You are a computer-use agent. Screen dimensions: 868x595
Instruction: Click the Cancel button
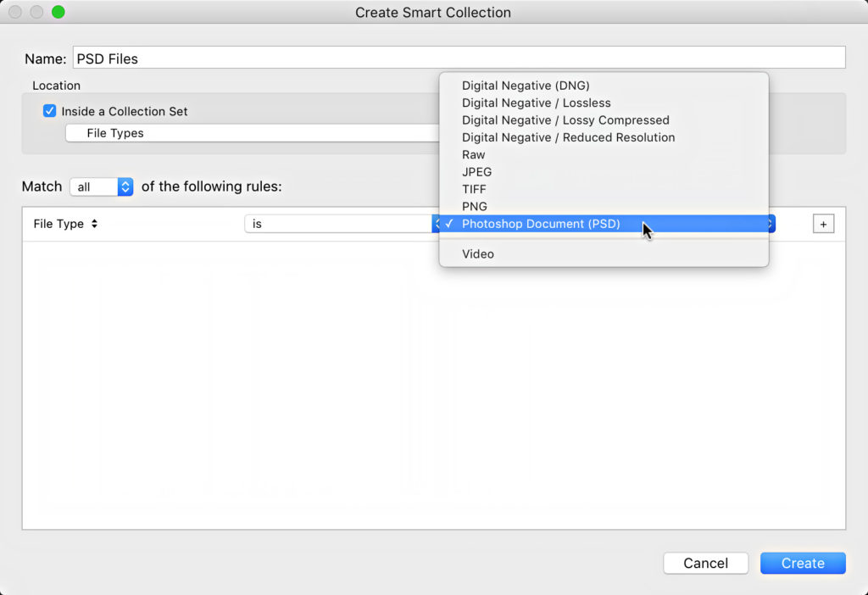tap(705, 563)
